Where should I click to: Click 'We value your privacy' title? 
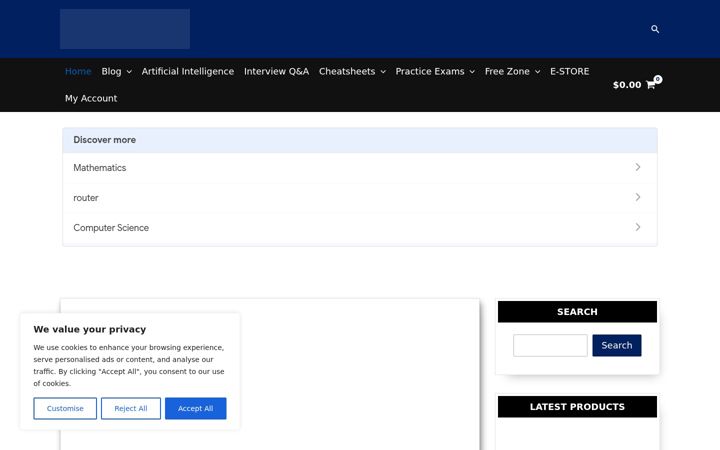[90, 329]
